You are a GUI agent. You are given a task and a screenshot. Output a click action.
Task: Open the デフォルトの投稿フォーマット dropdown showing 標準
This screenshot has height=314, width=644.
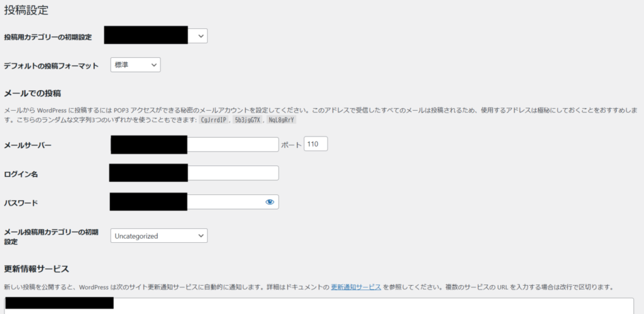pos(136,65)
